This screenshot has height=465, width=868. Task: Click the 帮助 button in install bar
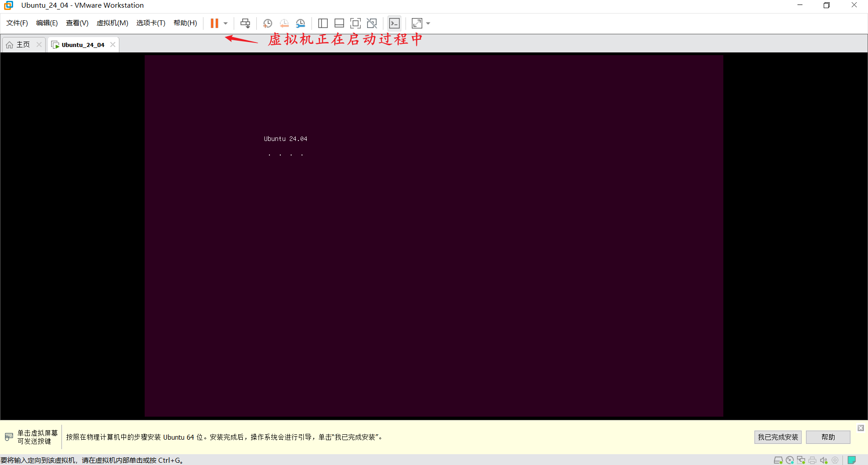pos(828,437)
